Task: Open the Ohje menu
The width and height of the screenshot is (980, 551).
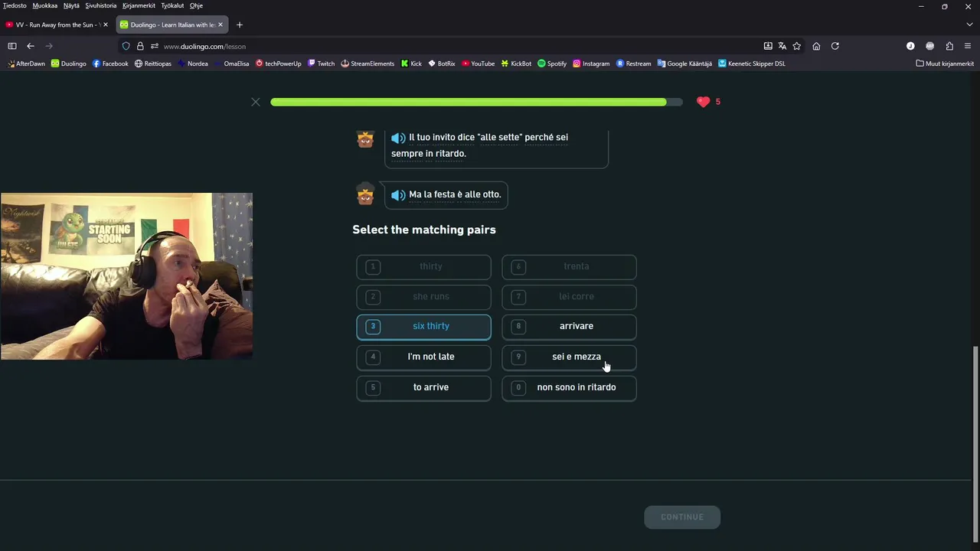Action: click(196, 5)
